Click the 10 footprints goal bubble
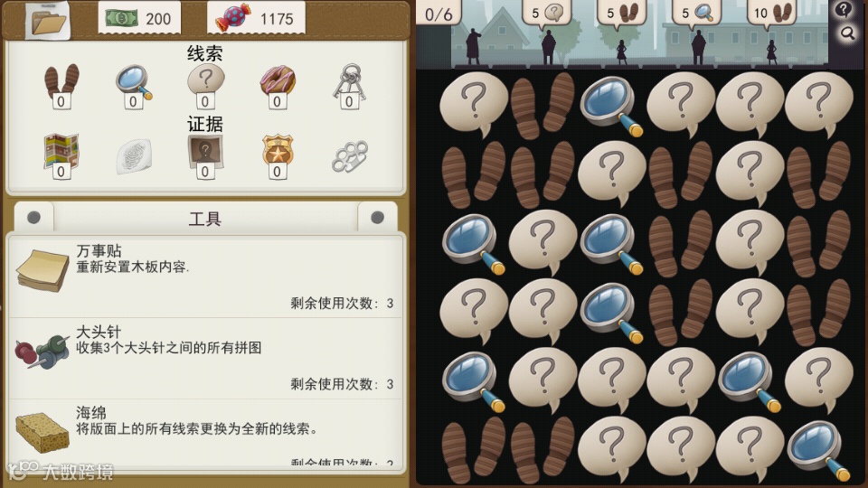Image resolution: width=868 pixels, height=488 pixels. click(x=771, y=13)
